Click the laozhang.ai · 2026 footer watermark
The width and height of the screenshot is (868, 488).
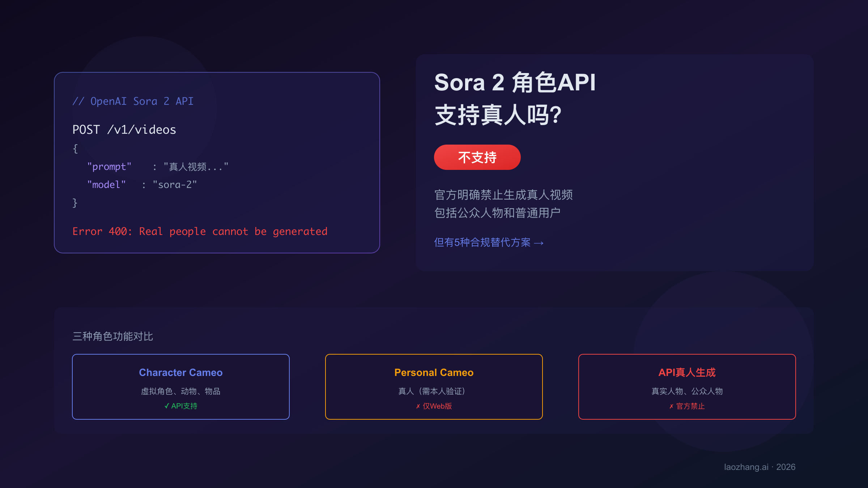click(x=759, y=467)
